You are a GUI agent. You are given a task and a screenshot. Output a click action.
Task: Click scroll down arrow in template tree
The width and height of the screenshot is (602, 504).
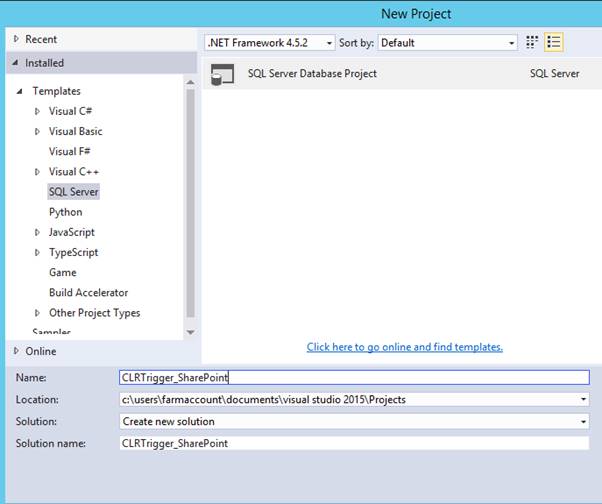(x=190, y=332)
